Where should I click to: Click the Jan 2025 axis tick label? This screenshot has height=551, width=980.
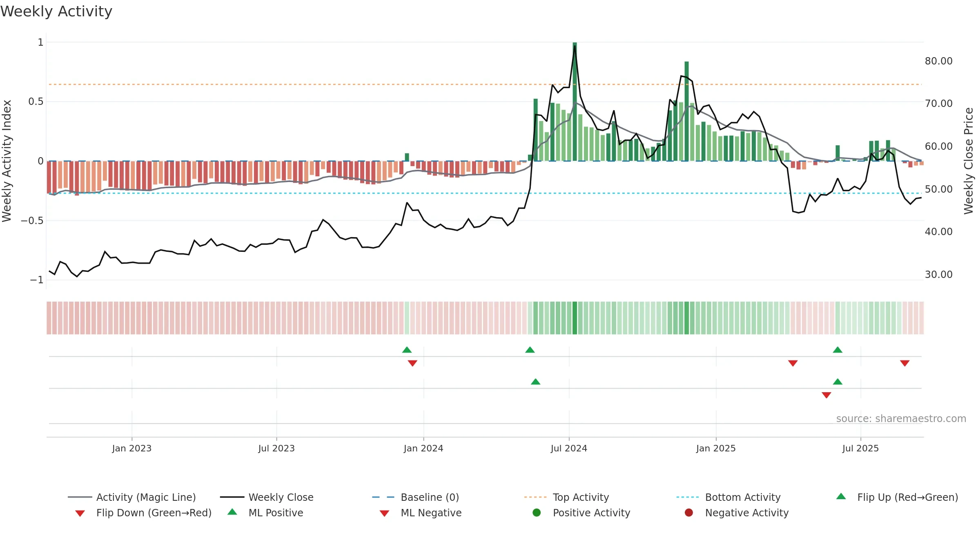point(716,449)
